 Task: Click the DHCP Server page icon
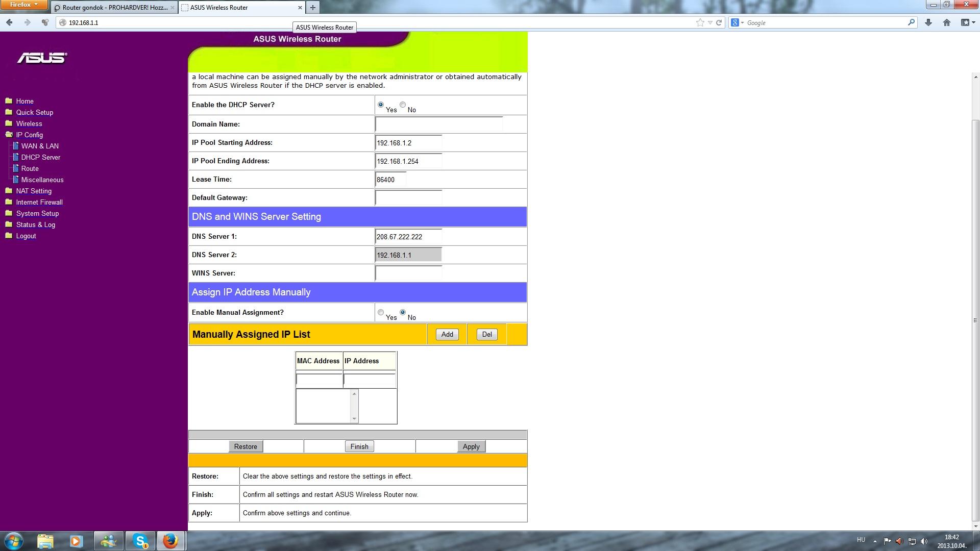coord(16,157)
